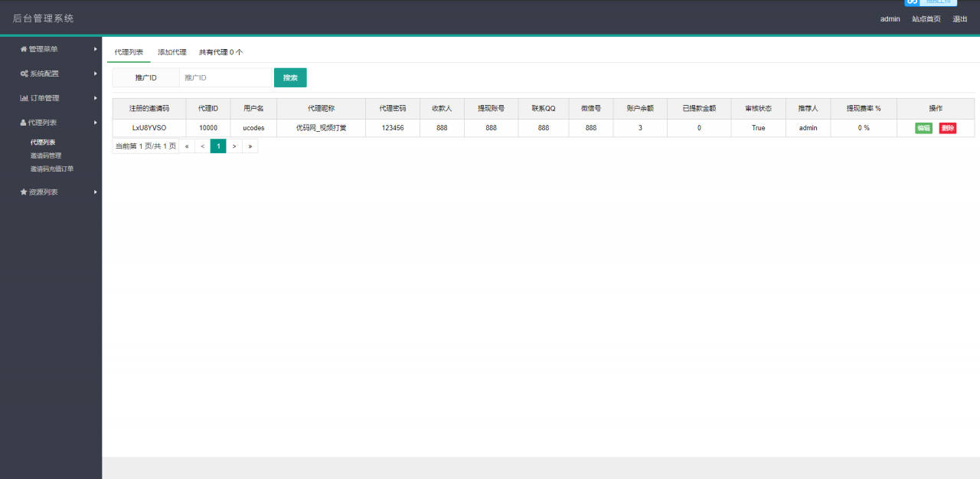Click the 888 cell under 提现账号
The image size is (980, 479).
pyautogui.click(x=491, y=128)
